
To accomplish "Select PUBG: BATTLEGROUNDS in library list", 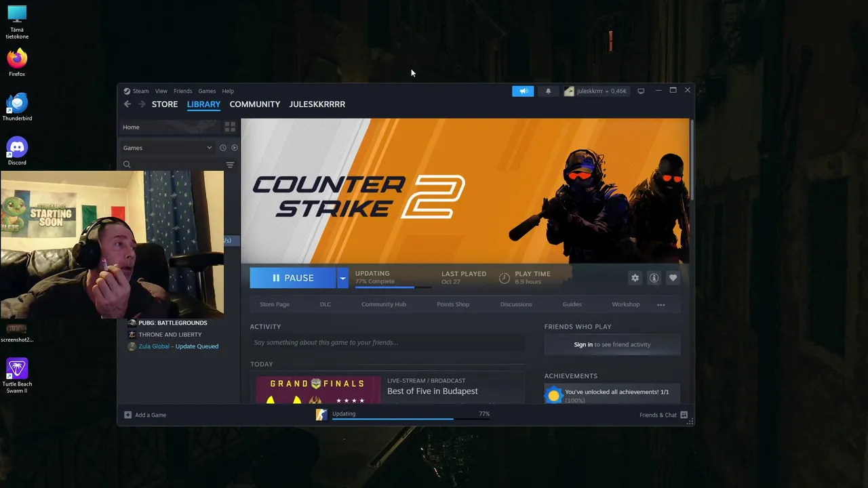I will tap(173, 323).
